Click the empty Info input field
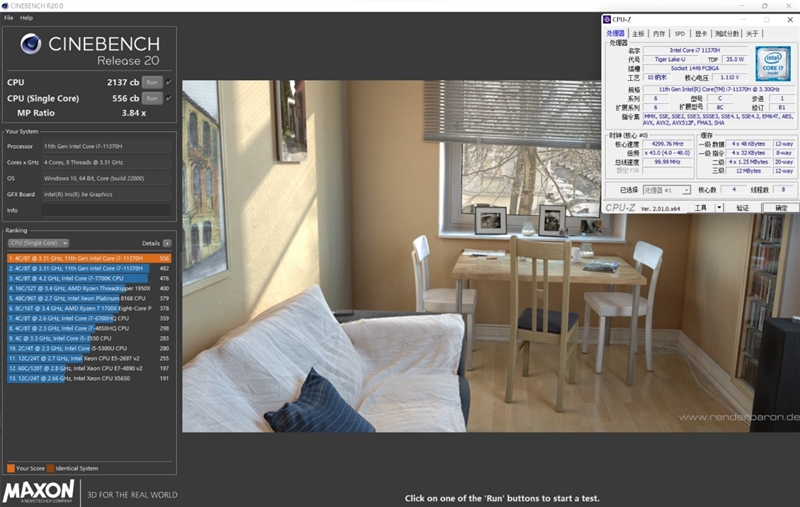 point(107,210)
